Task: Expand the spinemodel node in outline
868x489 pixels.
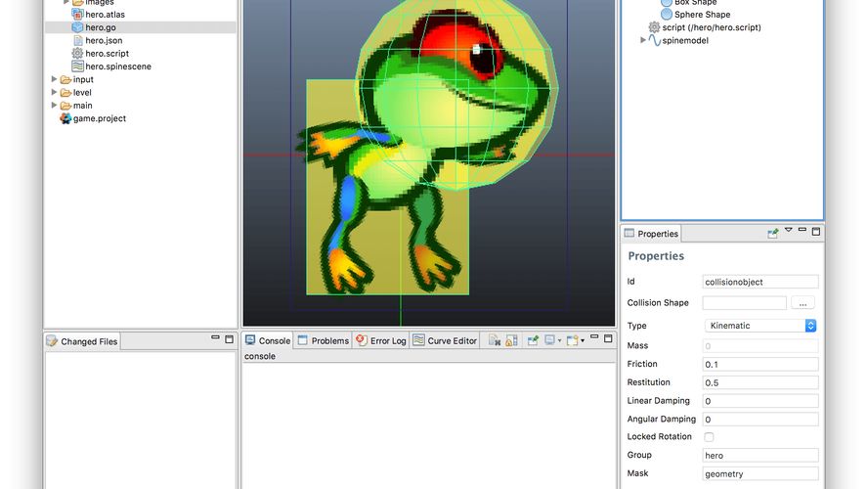Action: point(643,40)
